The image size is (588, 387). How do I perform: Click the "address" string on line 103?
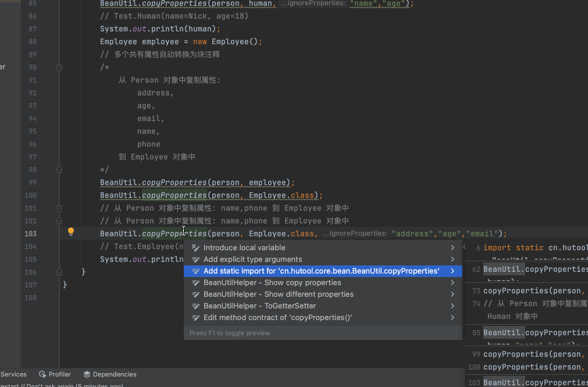(412, 234)
